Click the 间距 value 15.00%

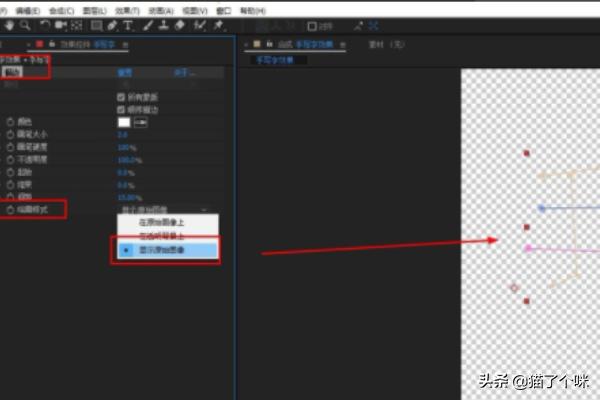pyautogui.click(x=129, y=198)
